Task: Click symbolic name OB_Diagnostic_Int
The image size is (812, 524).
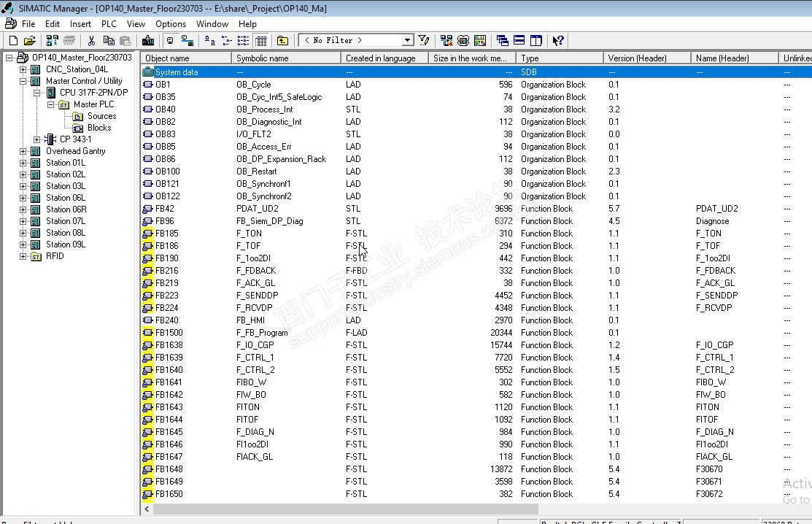Action: pos(268,122)
